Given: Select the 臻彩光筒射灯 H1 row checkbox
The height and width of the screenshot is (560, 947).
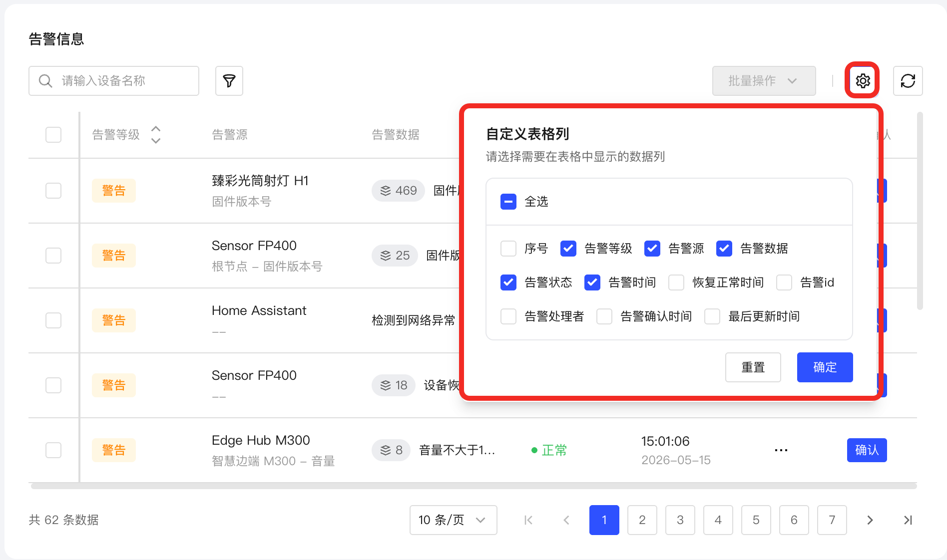Looking at the screenshot, I should (x=53, y=191).
